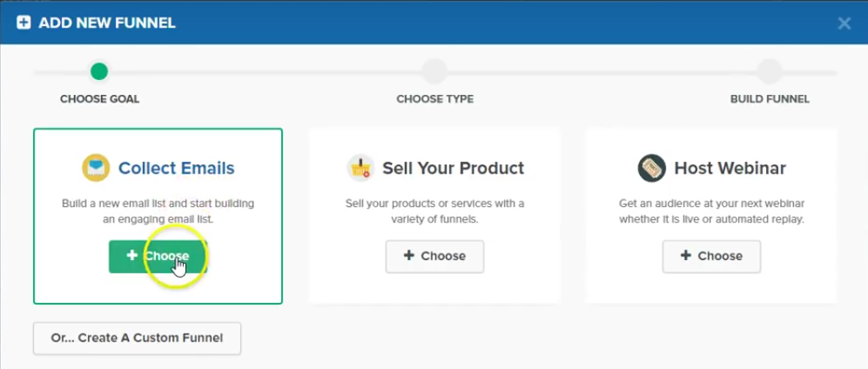Click the Sell Your Product heading text
The width and height of the screenshot is (868, 369).
(x=454, y=168)
